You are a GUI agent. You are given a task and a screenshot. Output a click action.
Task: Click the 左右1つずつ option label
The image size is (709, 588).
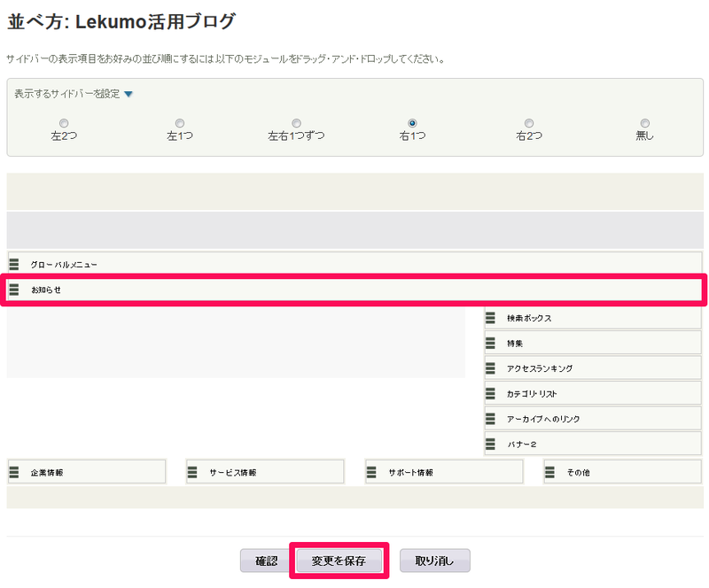[296, 135]
